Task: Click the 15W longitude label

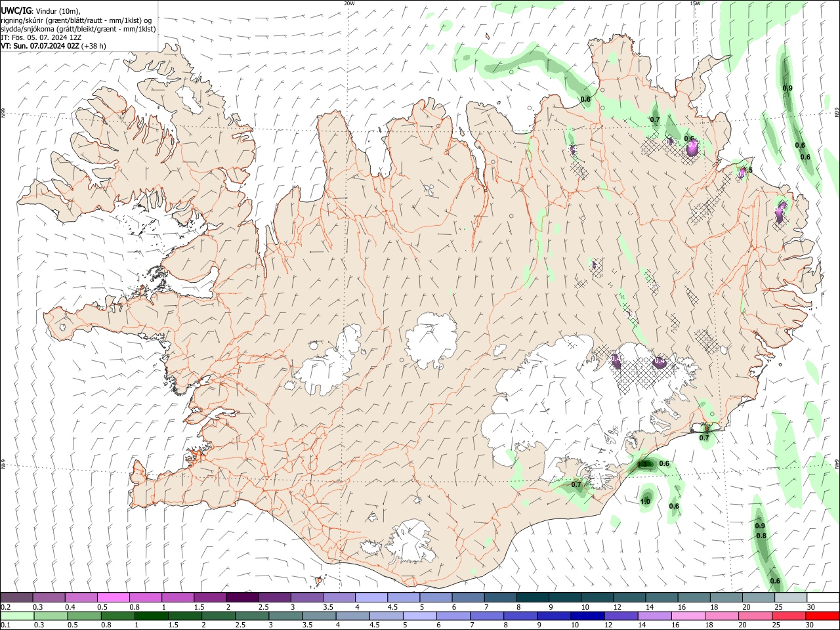Action: pyautogui.click(x=695, y=3)
